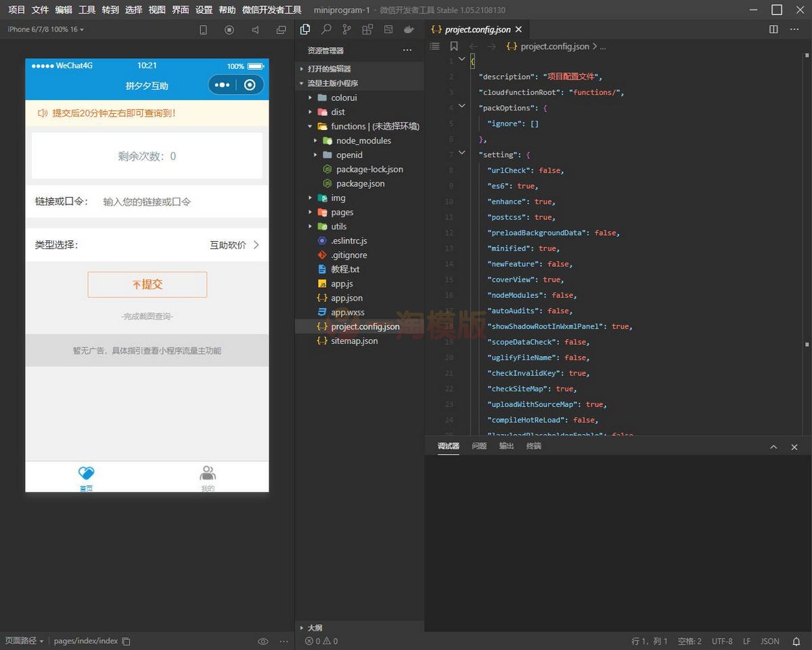Image resolution: width=812 pixels, height=650 pixels.
Task: Open the iPhone 6/7/8 device dropdown
Action: point(45,30)
